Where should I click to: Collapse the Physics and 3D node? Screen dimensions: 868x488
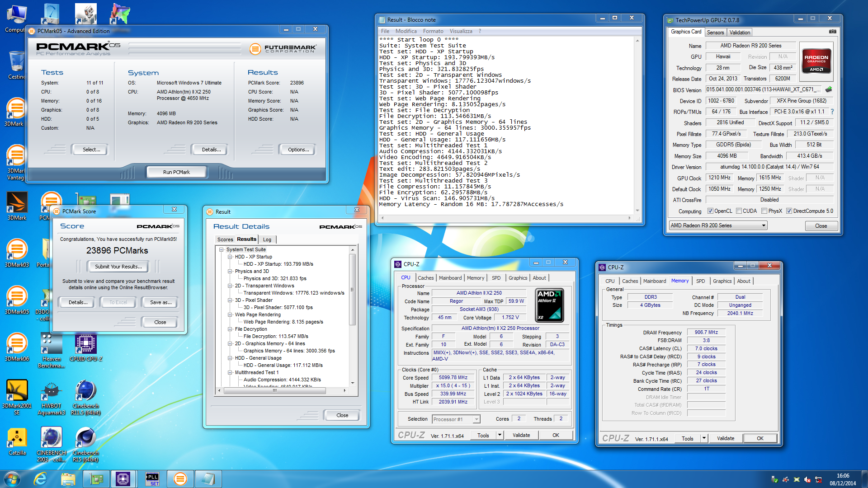(230, 271)
